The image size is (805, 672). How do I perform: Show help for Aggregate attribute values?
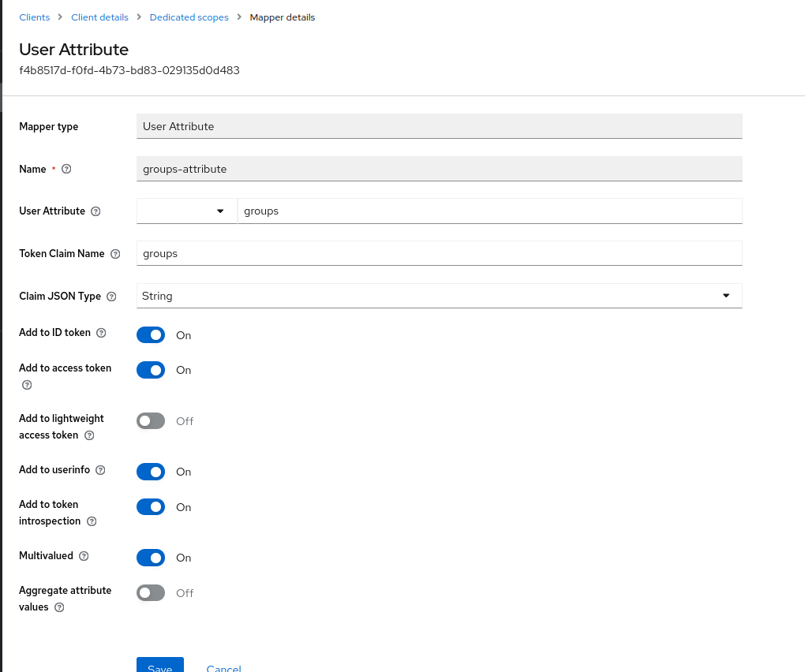coord(58,607)
